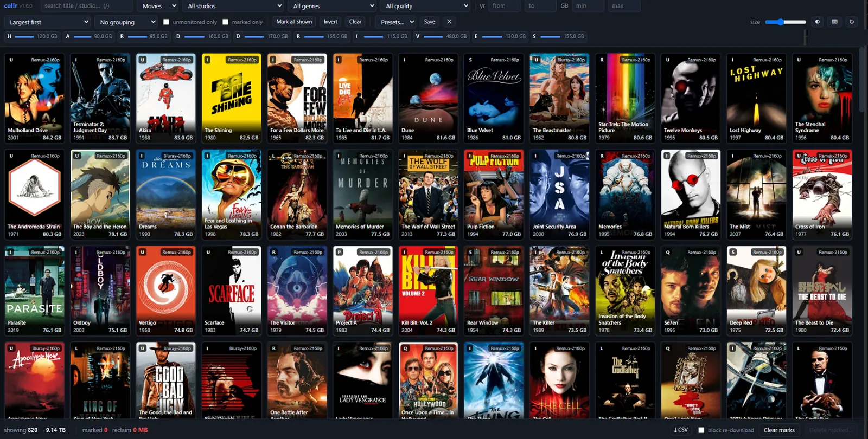Enable the unmonitored only checkbox
The image size is (868, 439).
167,22
